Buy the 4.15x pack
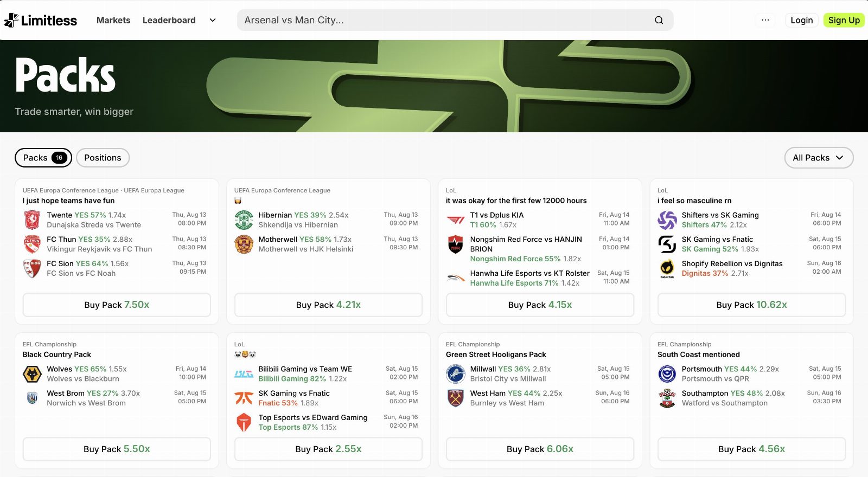Screen dimensions: 868x477 [x=540, y=305]
